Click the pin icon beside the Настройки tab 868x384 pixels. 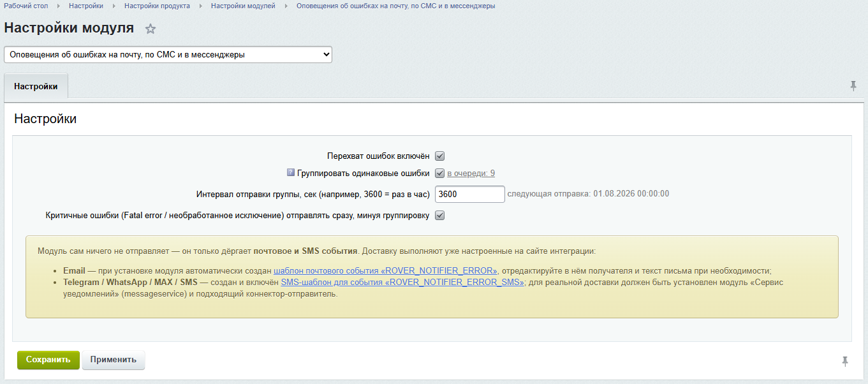coord(853,86)
